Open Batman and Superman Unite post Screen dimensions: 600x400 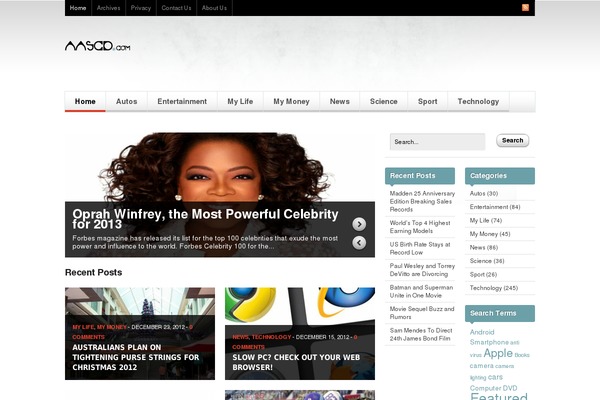[421, 291]
